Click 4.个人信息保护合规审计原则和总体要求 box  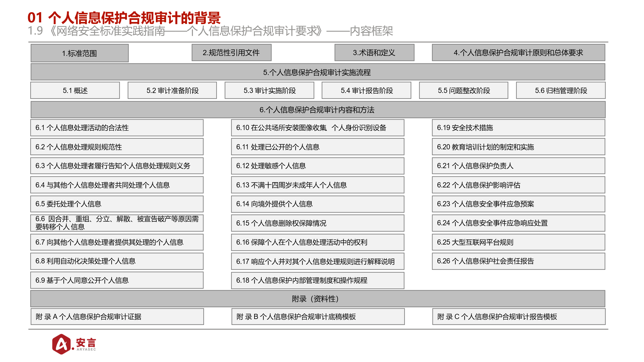518,53
